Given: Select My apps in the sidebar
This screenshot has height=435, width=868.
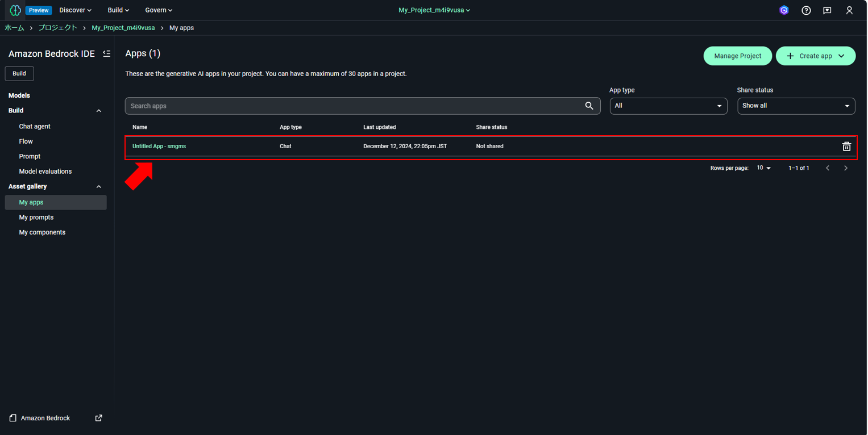Looking at the screenshot, I should click(56, 202).
